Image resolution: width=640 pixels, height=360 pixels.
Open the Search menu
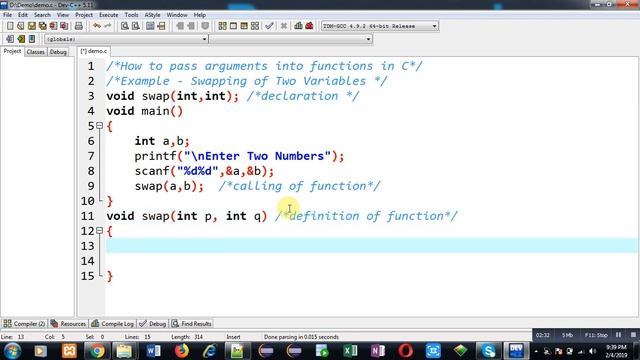coord(42,15)
